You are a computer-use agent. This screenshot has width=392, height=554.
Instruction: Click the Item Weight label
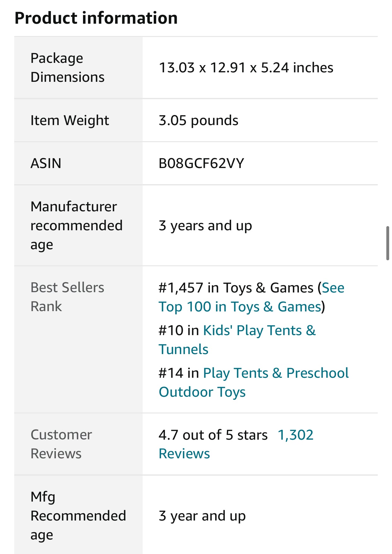pyautogui.click(x=70, y=120)
